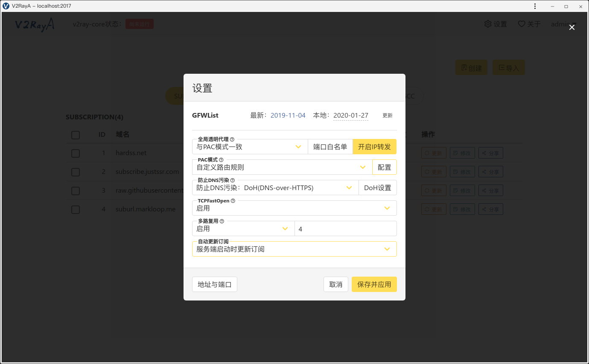Check the box for row ID 3
The height and width of the screenshot is (364, 589).
coord(76,191)
